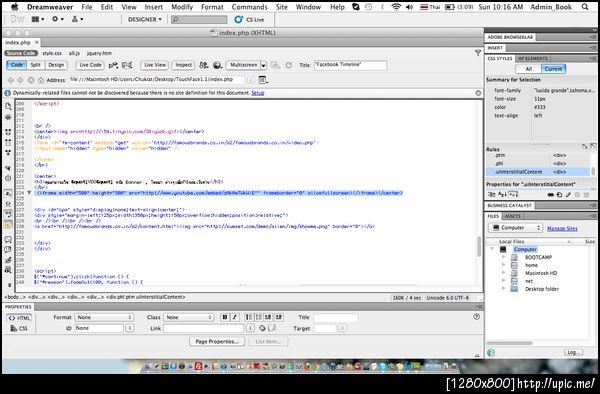
Task: Click the Browse for File folder icon
Action: point(272,328)
